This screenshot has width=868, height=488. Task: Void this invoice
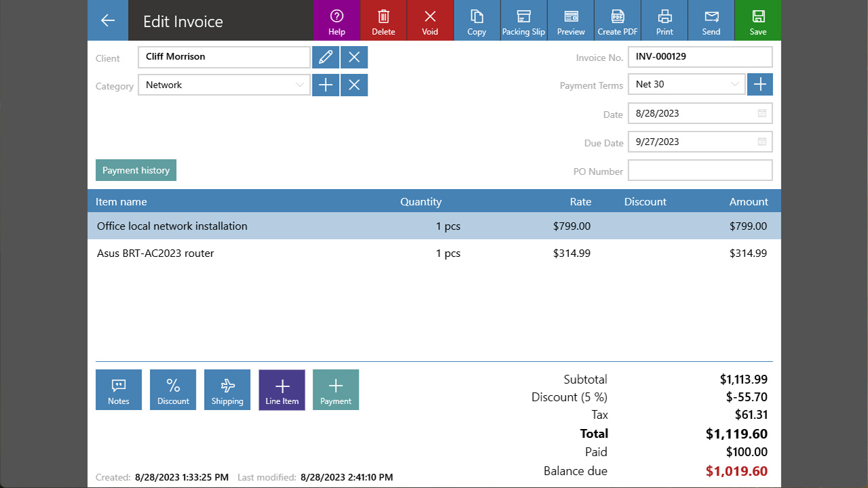430,20
